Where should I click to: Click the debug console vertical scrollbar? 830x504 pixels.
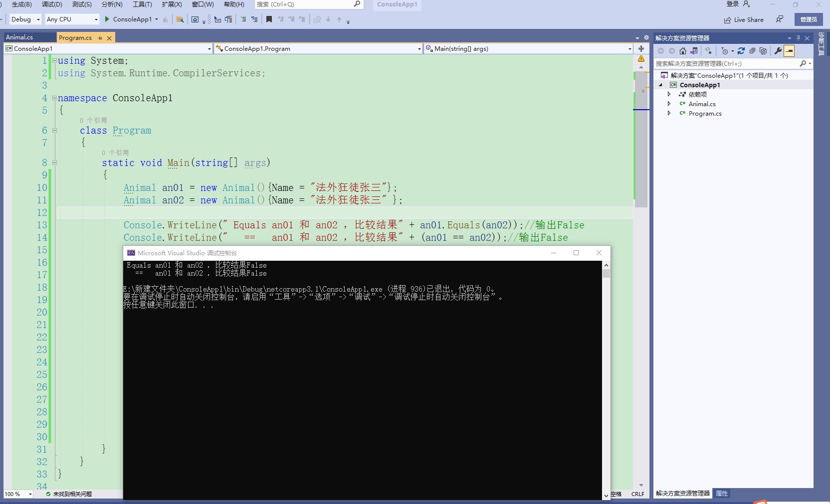606,380
